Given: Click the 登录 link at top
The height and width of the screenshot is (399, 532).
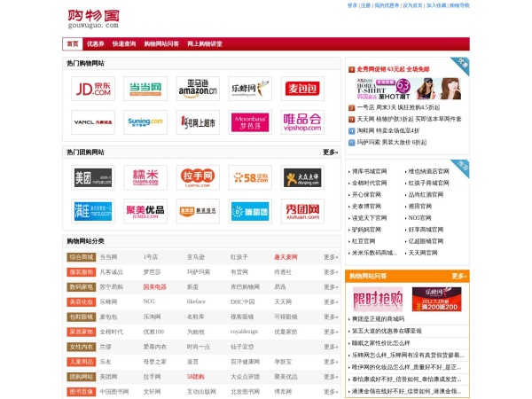Looking at the screenshot, I should click(x=352, y=5).
